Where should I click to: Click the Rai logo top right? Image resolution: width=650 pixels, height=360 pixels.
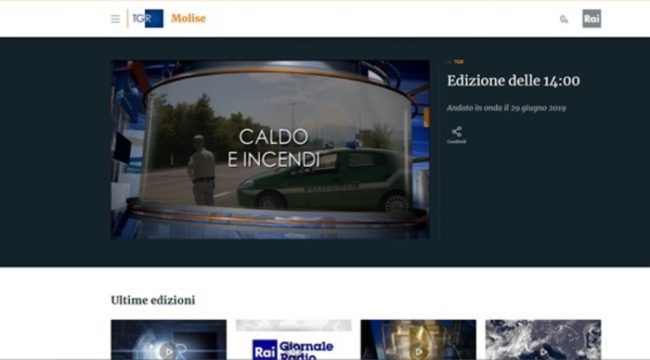[x=592, y=19]
